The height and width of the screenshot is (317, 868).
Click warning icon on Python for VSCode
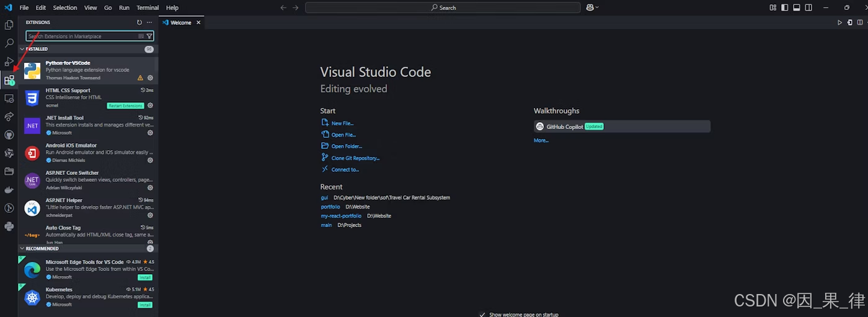pyautogui.click(x=140, y=78)
